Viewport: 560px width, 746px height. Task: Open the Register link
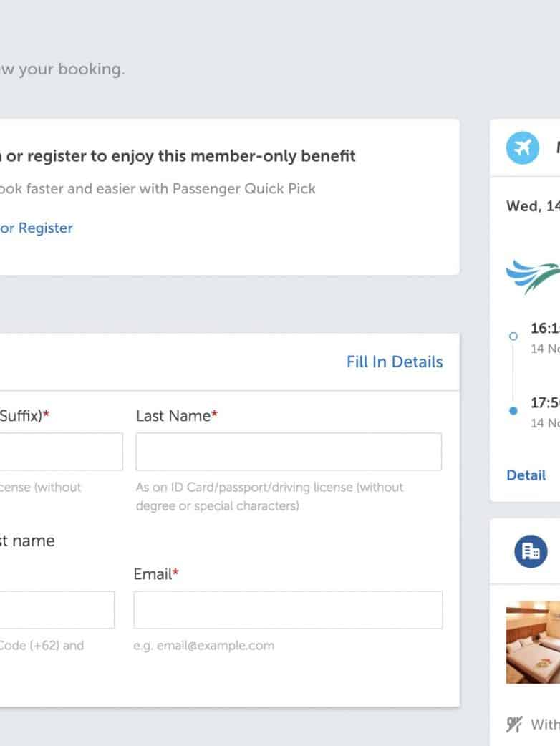tap(45, 228)
